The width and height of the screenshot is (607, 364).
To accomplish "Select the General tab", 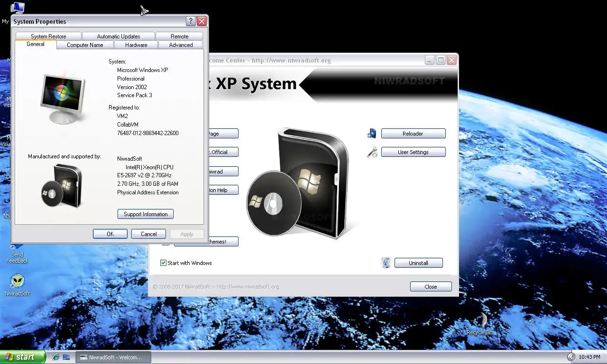I will [36, 44].
